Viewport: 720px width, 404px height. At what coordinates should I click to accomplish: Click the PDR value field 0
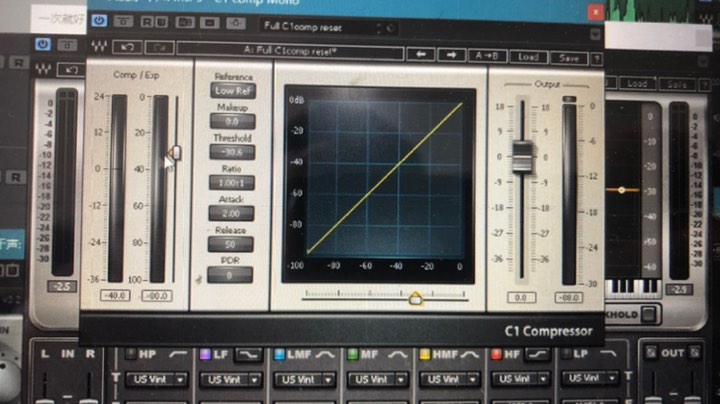coord(230,275)
